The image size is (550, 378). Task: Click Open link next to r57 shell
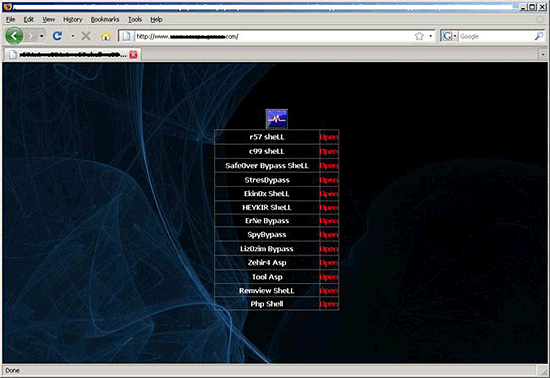[x=329, y=137]
